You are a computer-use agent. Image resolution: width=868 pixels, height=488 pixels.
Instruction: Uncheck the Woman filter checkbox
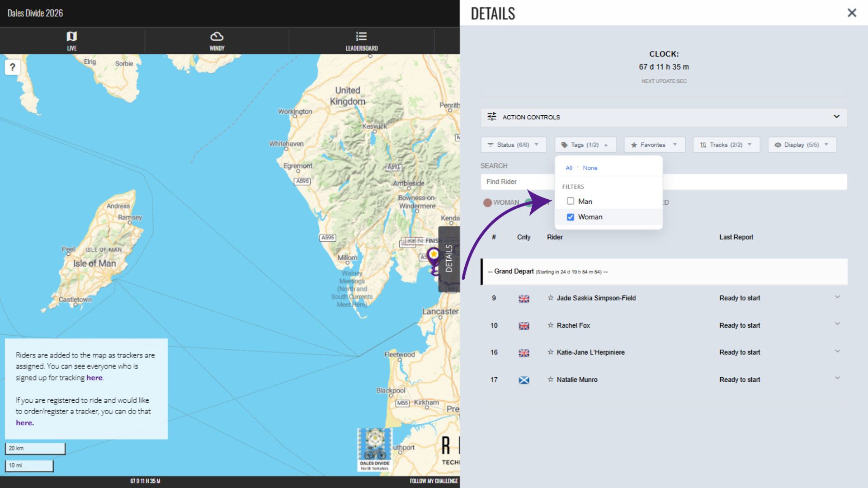[571, 217]
